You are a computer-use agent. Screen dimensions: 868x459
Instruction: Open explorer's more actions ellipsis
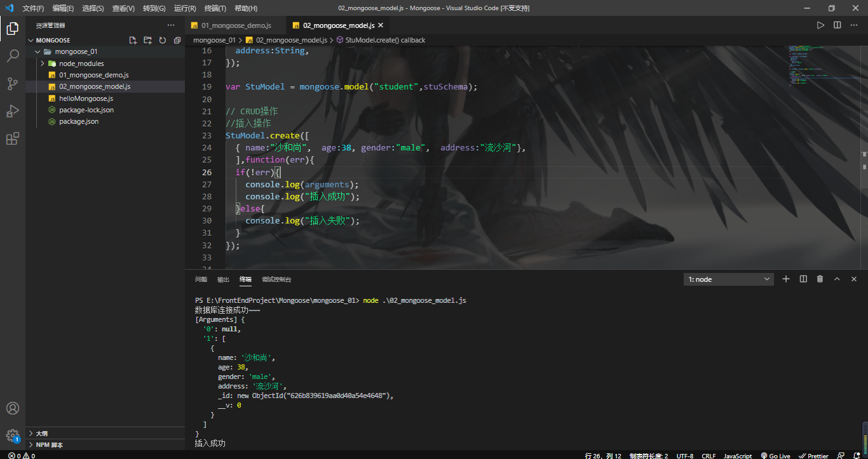[x=170, y=25]
